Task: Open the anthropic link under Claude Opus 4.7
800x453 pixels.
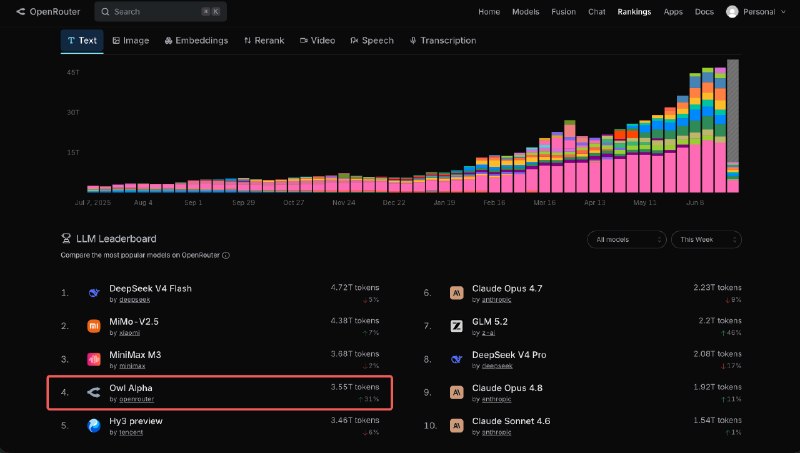Action: pos(496,300)
